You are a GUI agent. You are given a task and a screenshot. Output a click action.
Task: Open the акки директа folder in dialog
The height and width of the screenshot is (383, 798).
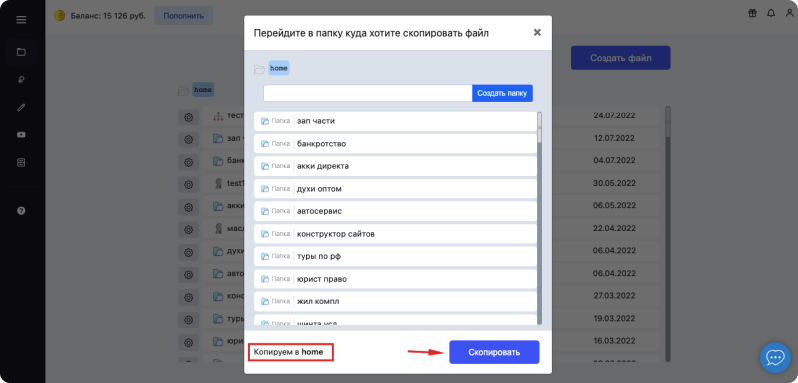pyautogui.click(x=395, y=166)
